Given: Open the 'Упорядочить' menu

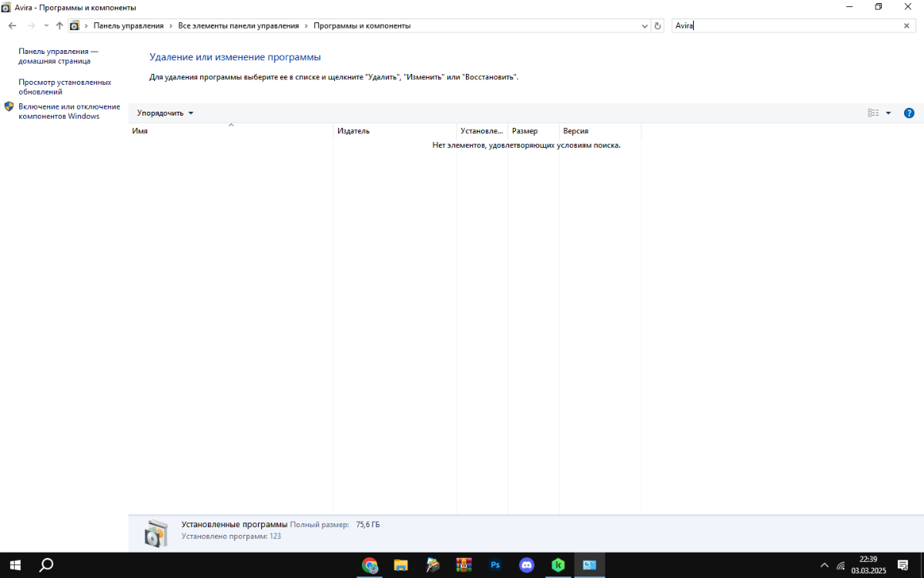Looking at the screenshot, I should pos(166,113).
